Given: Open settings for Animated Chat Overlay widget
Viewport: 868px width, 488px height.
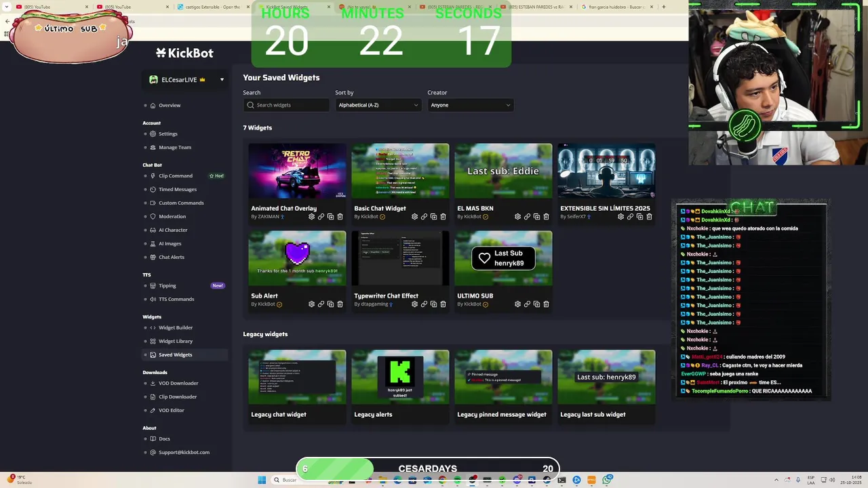Looking at the screenshot, I should coord(311,217).
